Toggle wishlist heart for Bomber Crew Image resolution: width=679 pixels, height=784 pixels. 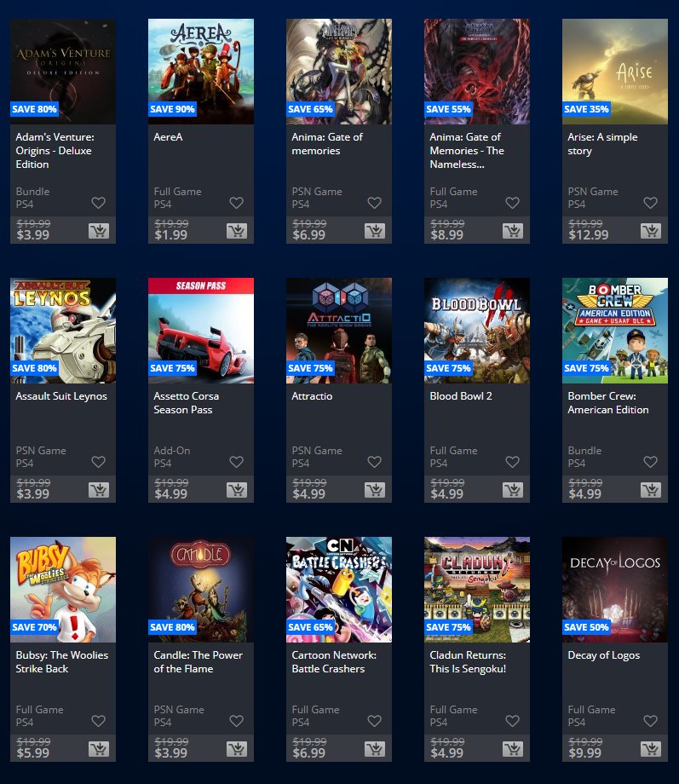coord(651,462)
